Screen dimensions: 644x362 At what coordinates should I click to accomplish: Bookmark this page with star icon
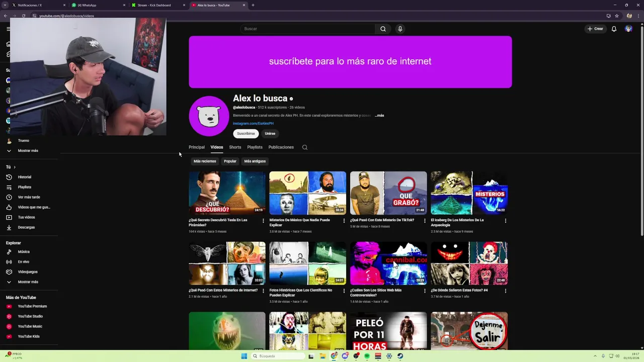tap(616, 16)
